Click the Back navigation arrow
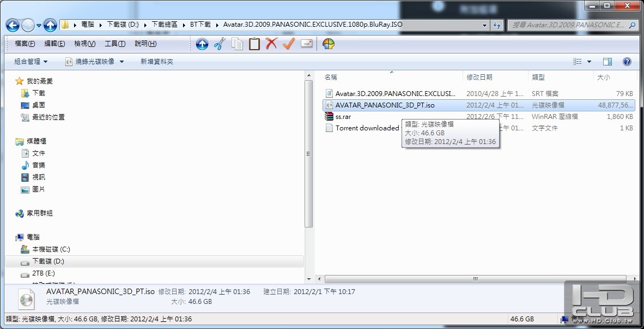The image size is (644, 329). (13, 26)
